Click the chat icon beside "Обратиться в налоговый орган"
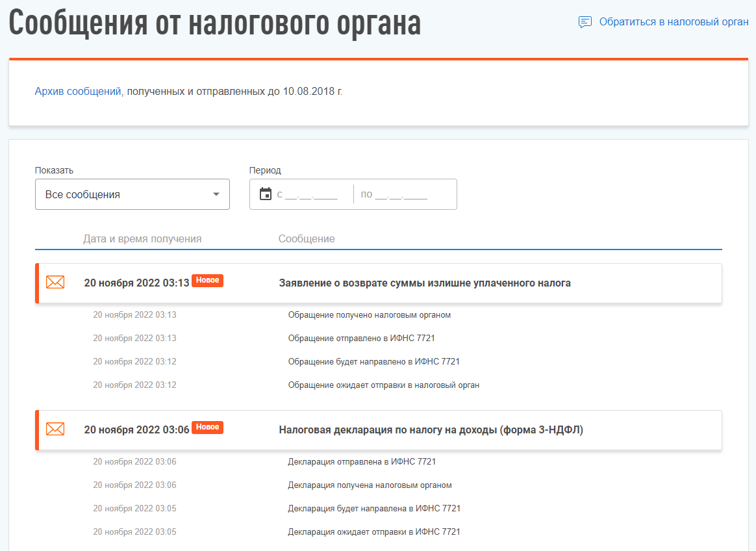This screenshot has height=551, width=756. pos(585,22)
